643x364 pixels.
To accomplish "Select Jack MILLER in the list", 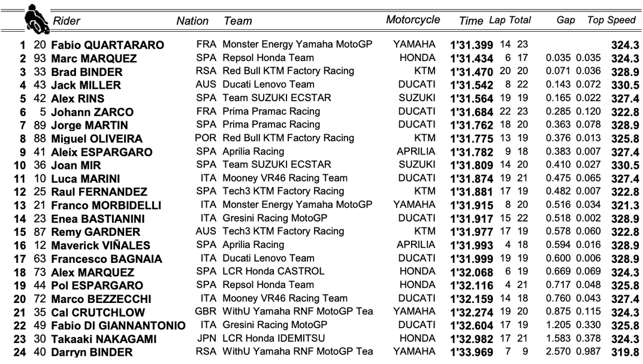I will pyautogui.click(x=86, y=86).
